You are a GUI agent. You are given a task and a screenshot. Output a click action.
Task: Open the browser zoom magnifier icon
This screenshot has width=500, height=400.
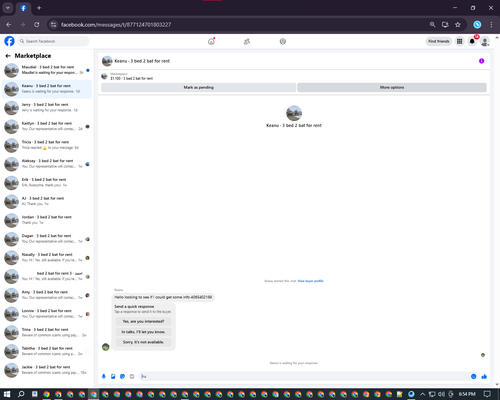click(432, 24)
